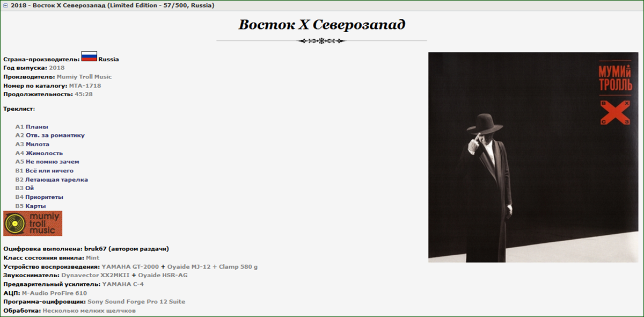Click the cartridge value Dynavector XX2MKII
The height and width of the screenshot is (317, 644).
pos(96,276)
